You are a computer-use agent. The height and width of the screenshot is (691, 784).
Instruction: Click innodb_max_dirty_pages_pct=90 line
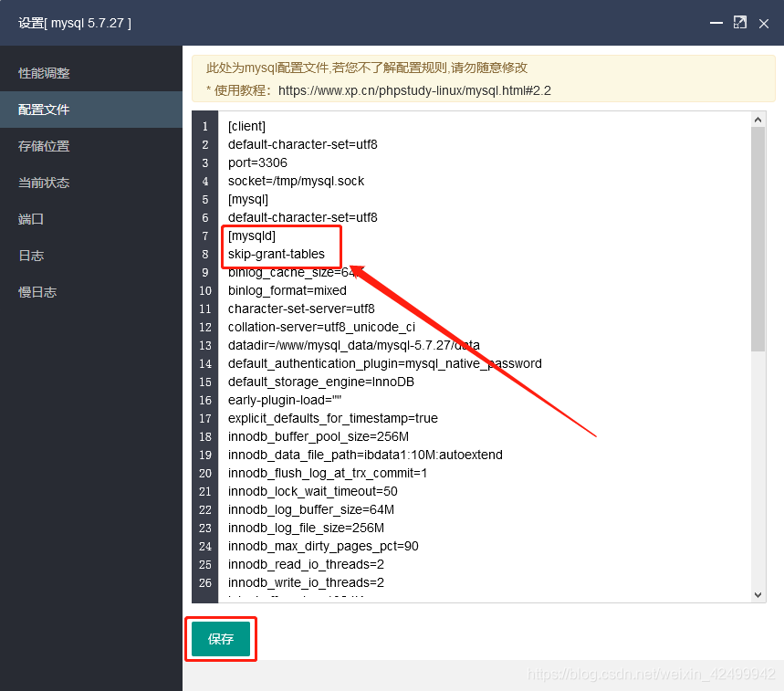323,546
